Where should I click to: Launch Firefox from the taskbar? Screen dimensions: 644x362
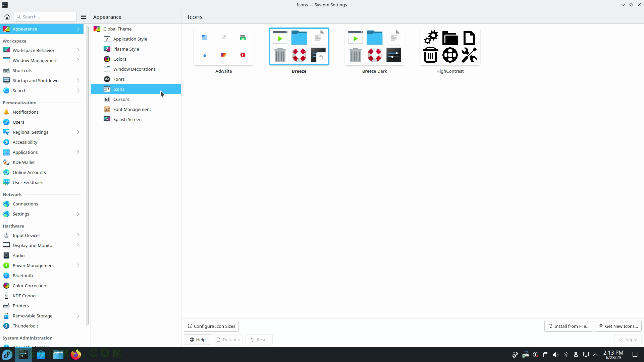[76, 355]
